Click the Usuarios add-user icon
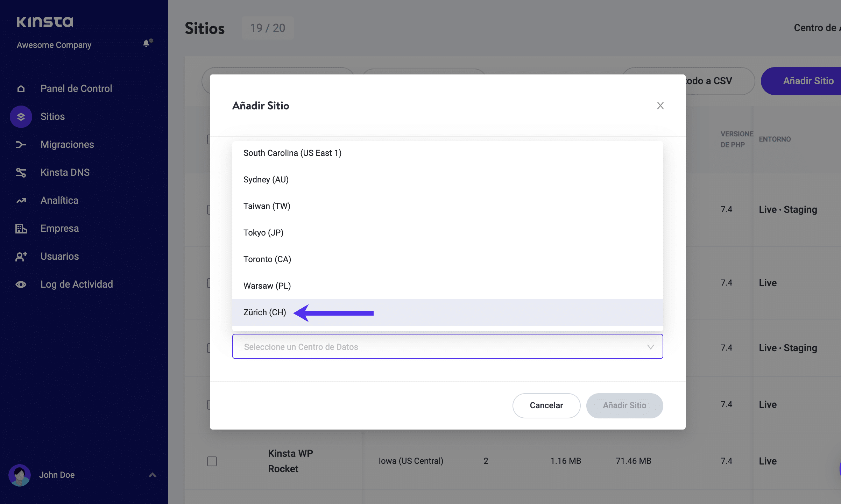841x504 pixels. [x=21, y=257]
